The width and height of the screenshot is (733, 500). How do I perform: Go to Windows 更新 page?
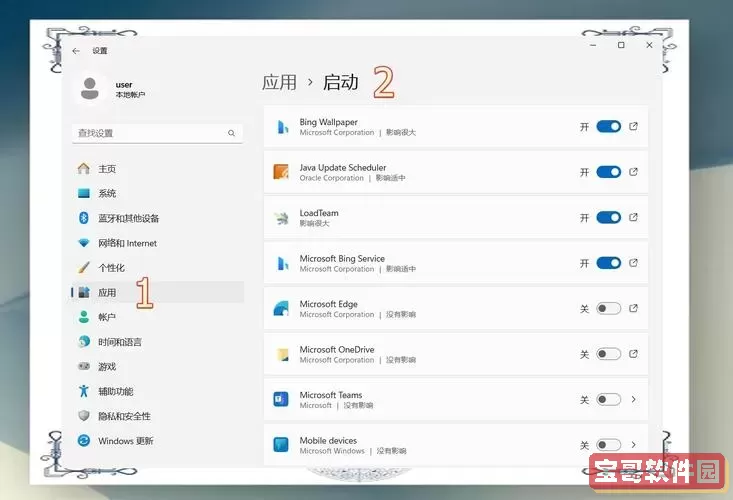[158, 441]
